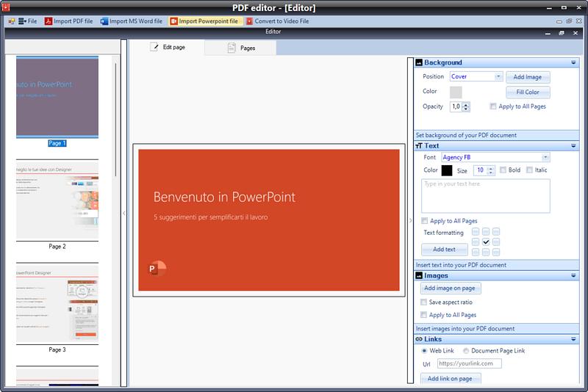The height and width of the screenshot is (392, 588).
Task: Collapse the Background section
Action: pyautogui.click(x=573, y=62)
